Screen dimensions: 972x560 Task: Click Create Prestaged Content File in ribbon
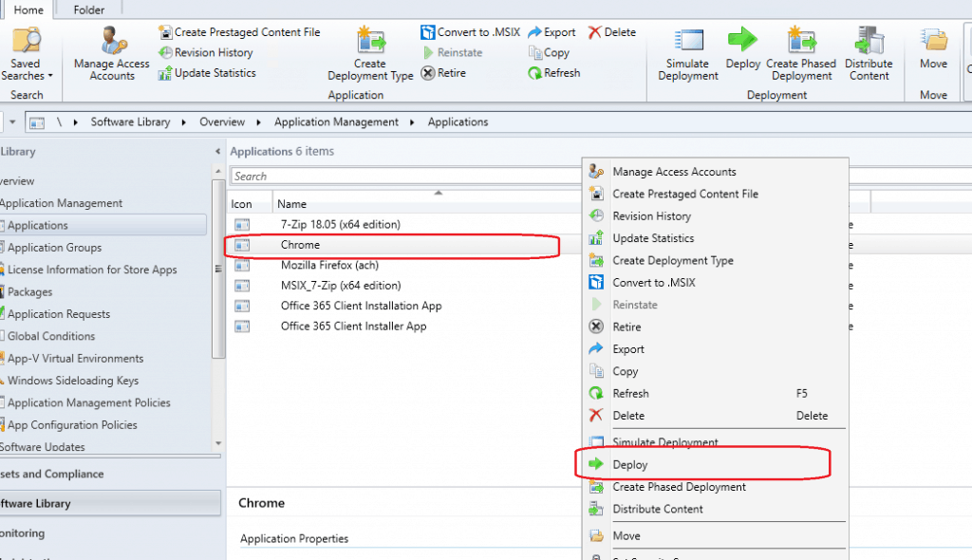(239, 32)
